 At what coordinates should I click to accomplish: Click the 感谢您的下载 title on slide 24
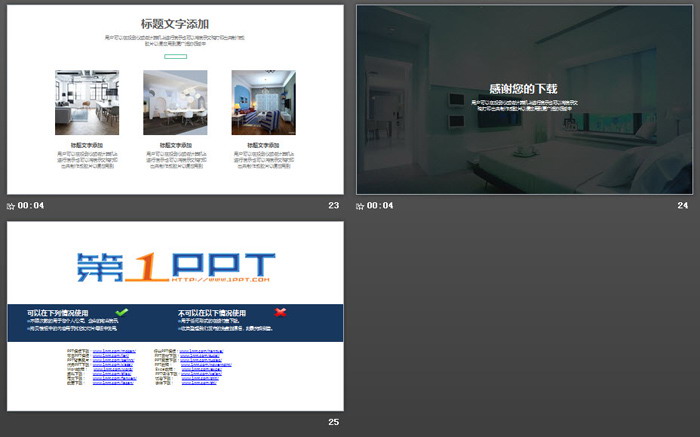(523, 89)
